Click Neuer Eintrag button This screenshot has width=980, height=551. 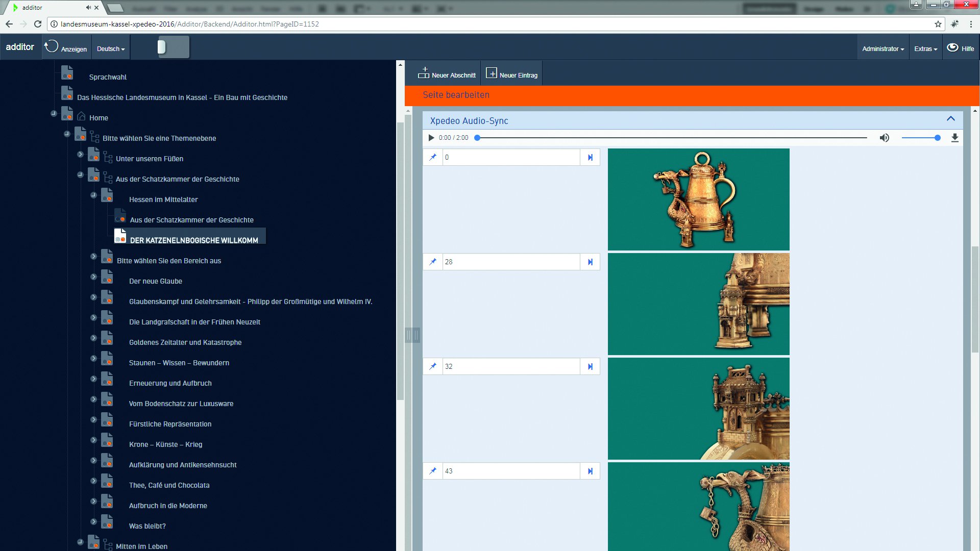click(511, 73)
